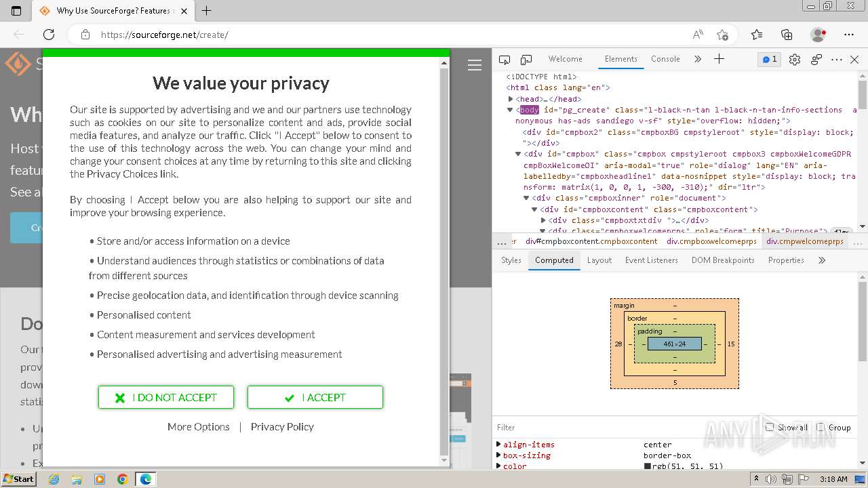
Task: Open Read aloud icon in address bar
Action: [x=698, y=35]
